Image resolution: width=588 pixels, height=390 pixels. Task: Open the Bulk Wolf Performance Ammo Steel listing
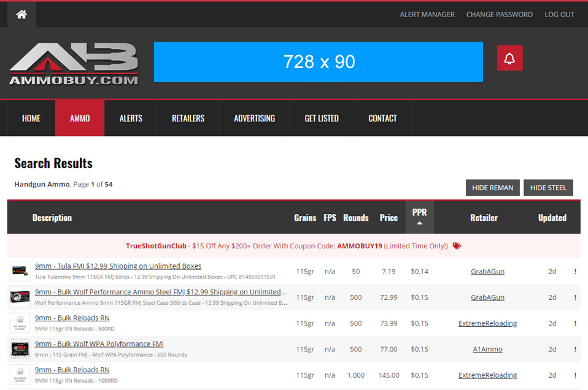160,292
